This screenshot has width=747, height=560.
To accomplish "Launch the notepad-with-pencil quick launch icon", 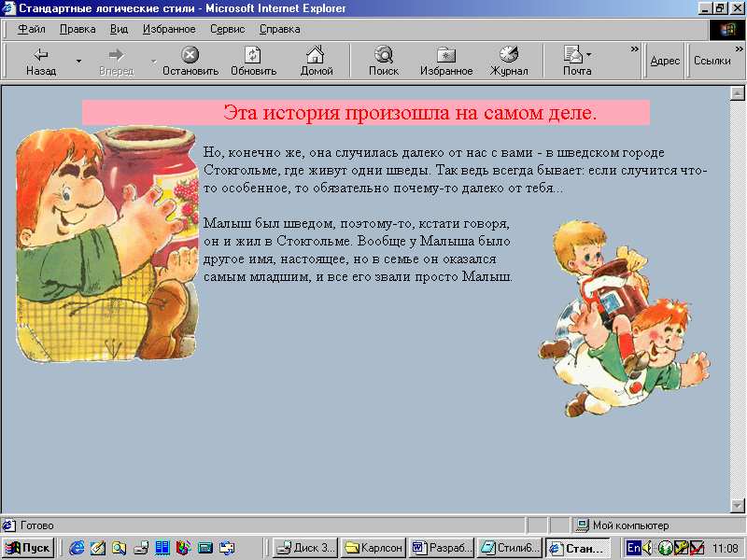I will (x=98, y=548).
